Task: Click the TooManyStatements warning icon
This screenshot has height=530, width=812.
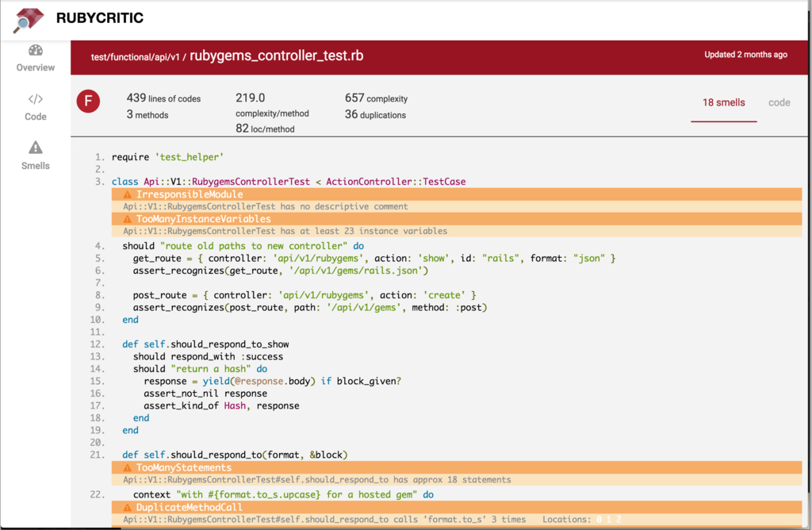Action: pyautogui.click(x=127, y=468)
